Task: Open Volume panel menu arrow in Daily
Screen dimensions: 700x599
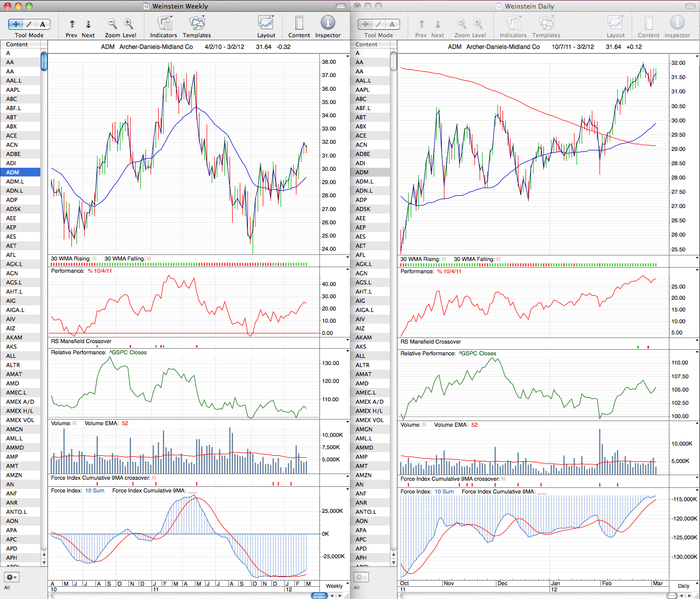Action: tap(697, 424)
